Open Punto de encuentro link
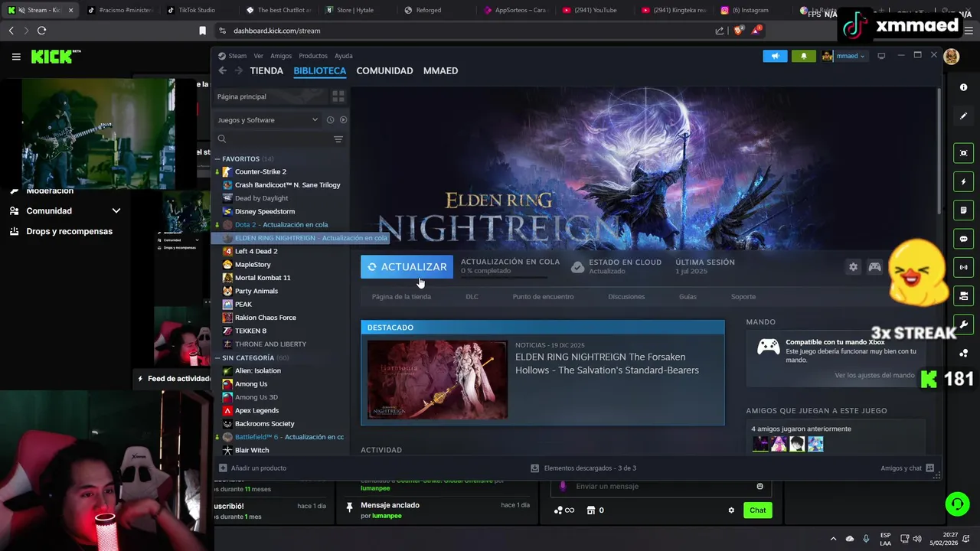Viewport: 980px width, 551px height. pyautogui.click(x=543, y=297)
